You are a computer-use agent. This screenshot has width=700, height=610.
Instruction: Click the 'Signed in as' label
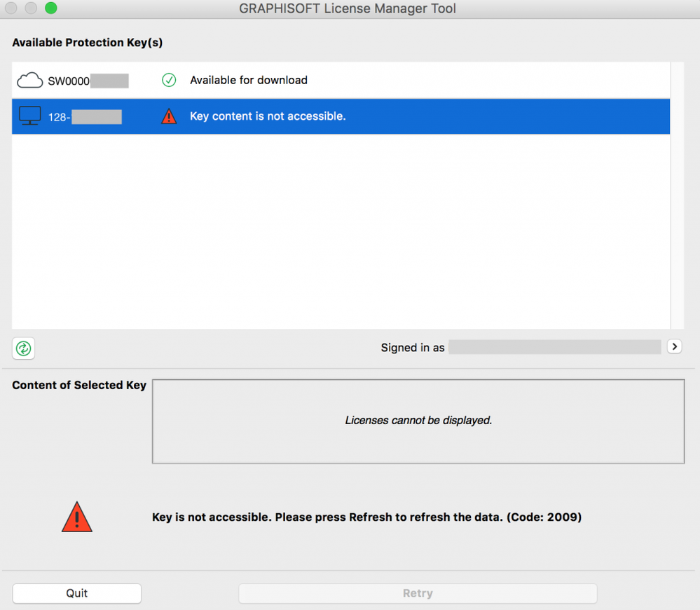pyautogui.click(x=413, y=348)
